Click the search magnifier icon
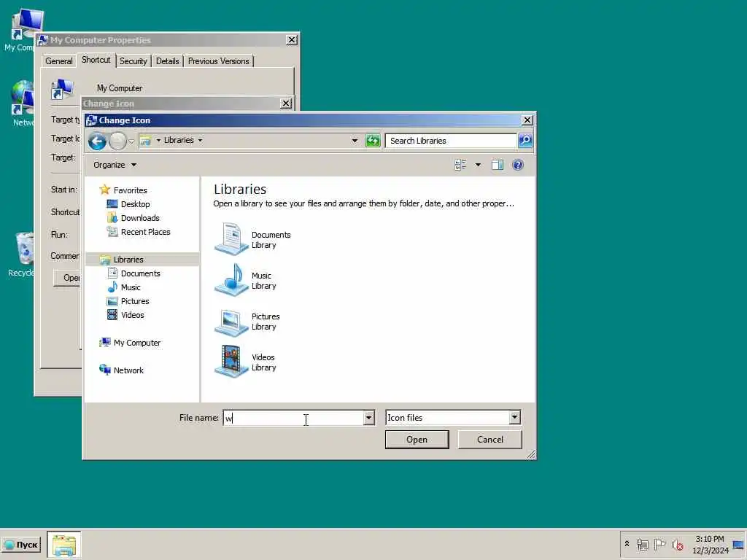 [x=525, y=141]
